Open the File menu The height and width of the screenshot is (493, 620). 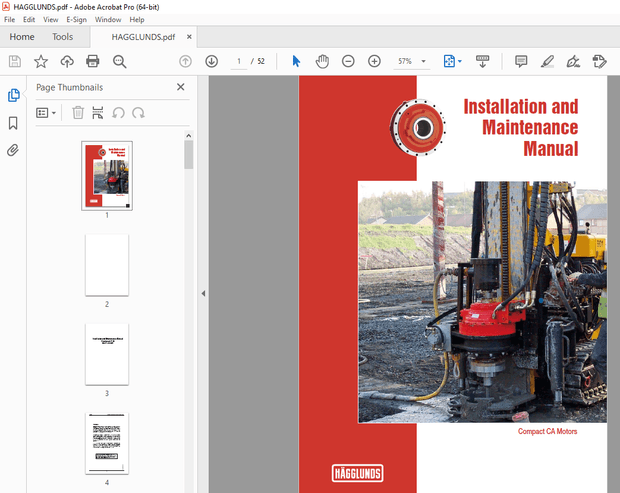(x=9, y=19)
